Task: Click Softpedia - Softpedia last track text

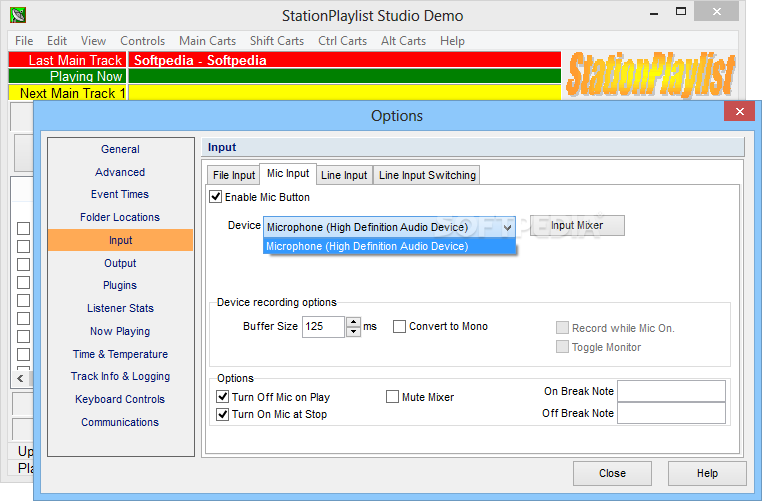Action: tap(200, 60)
